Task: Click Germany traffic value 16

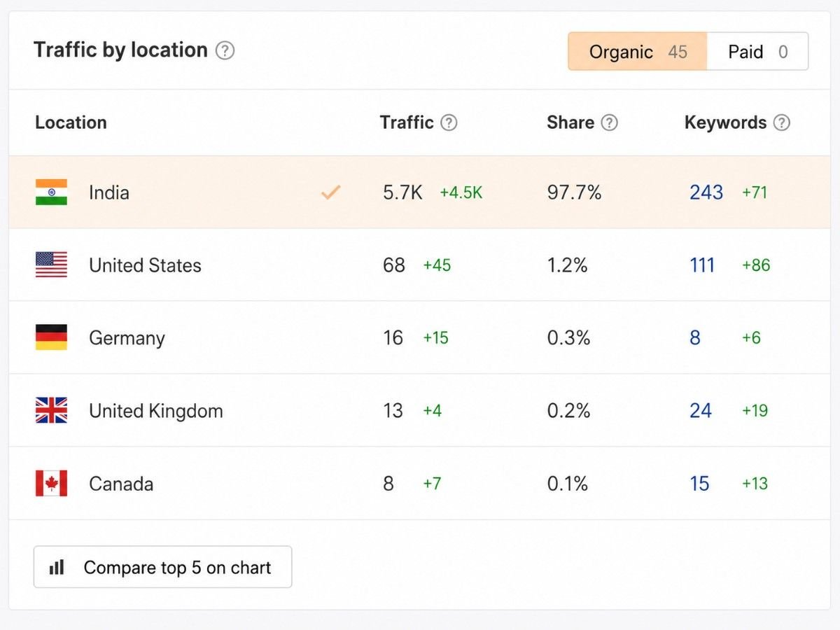Action: [393, 338]
